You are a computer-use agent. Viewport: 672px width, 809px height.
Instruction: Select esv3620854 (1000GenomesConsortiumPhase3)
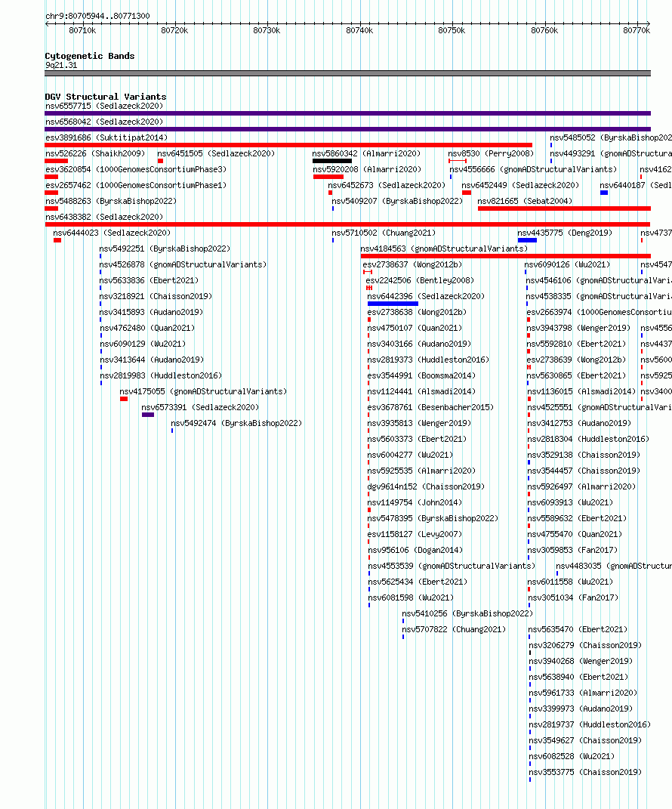(x=136, y=169)
